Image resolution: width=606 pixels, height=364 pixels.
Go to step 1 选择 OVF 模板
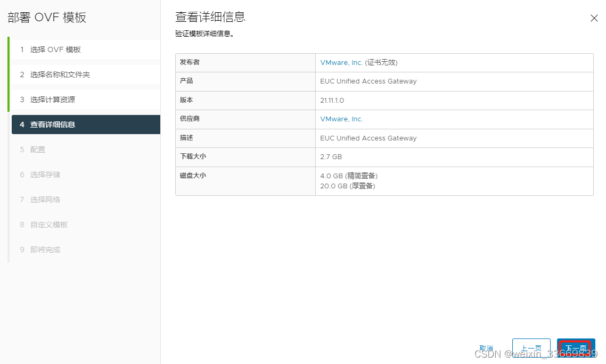tap(86, 49)
